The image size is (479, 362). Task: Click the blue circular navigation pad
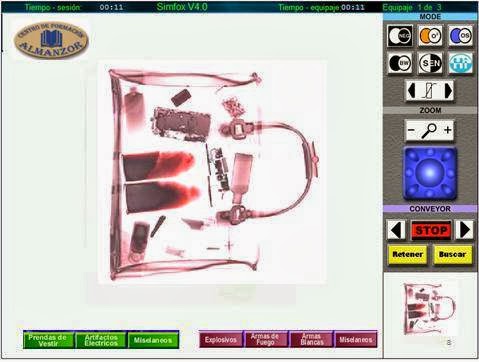pos(430,174)
